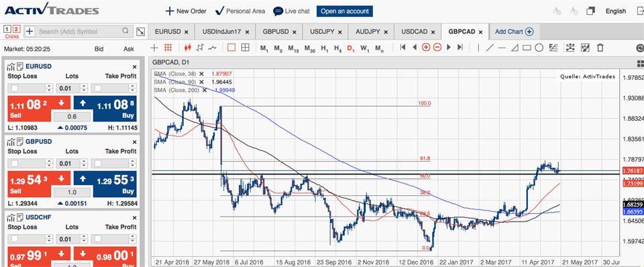Select the trend line drawing tool
Image resolution: width=644 pixels, height=267 pixels.
click(490, 48)
